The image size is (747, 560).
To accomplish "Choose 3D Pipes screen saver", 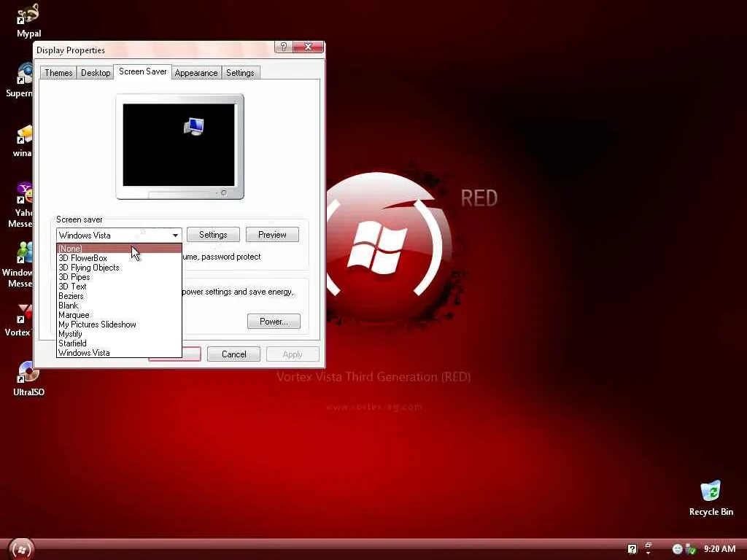I will 119,277.
